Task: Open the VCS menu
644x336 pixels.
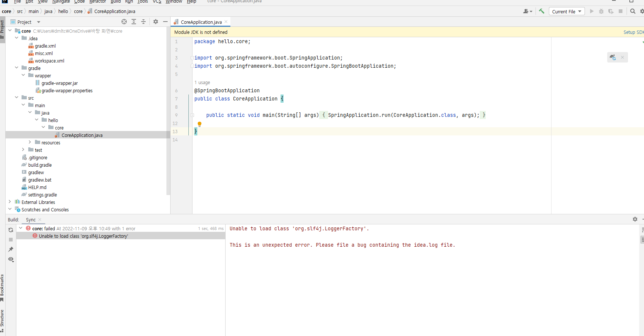Action: click(157, 1)
